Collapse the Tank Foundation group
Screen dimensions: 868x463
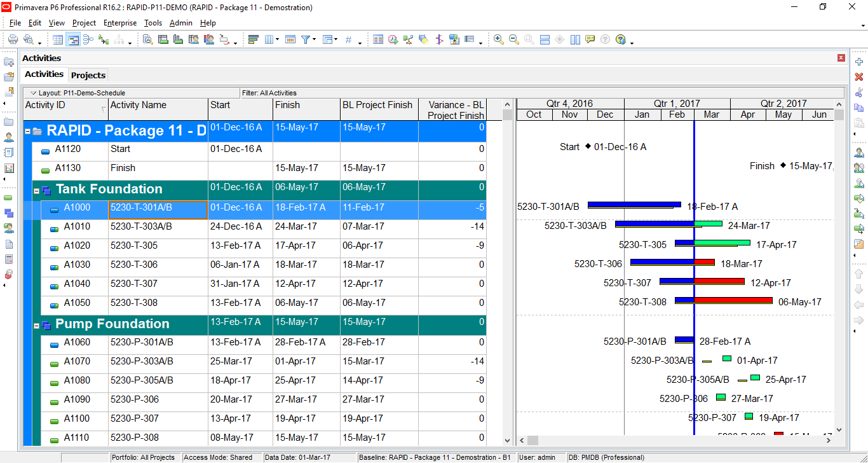point(37,190)
